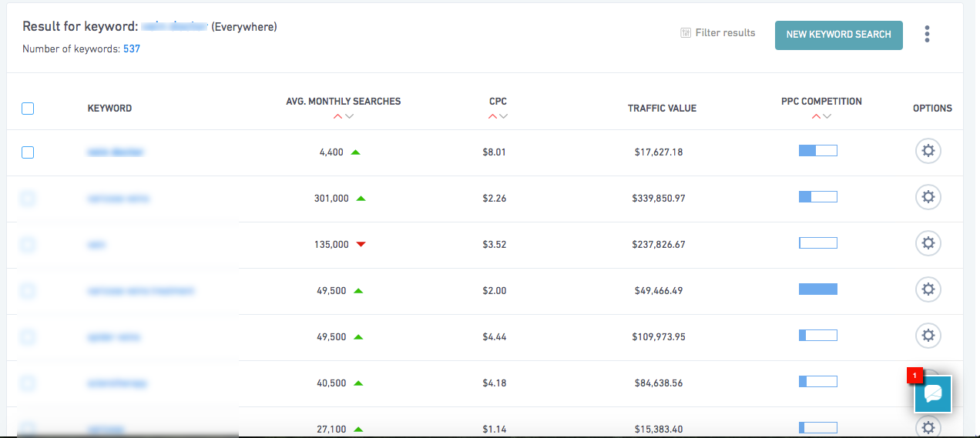Open the three-dot more options menu
This screenshot has width=980, height=438.
pos(927,34)
